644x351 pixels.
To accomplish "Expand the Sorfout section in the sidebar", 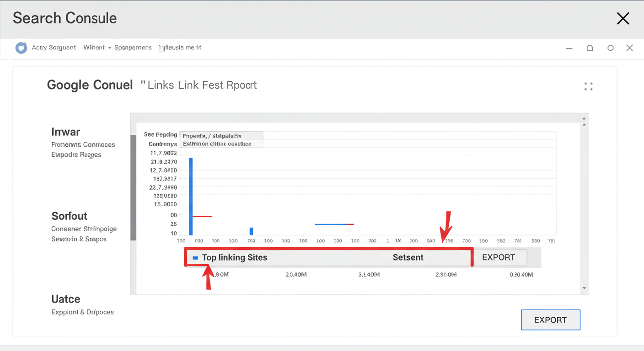I will (x=69, y=216).
